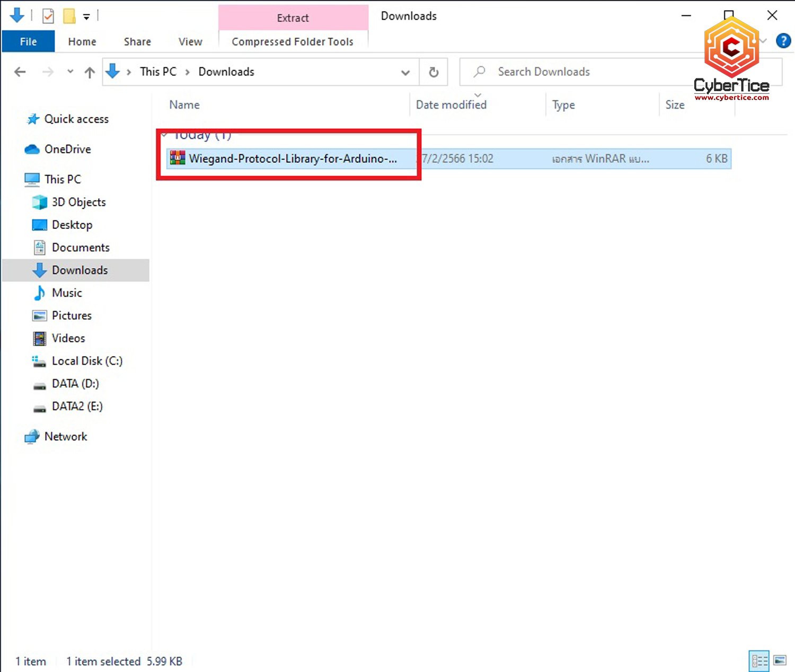
Task: Sort files by Date modified column
Action: click(451, 105)
